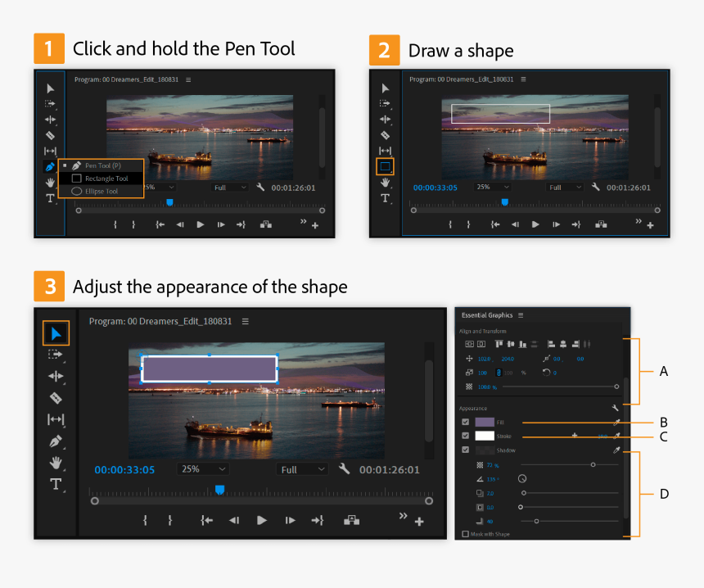Image resolution: width=704 pixels, height=588 pixels.
Task: Click Align Top icon in Align and Transform
Action: [x=499, y=344]
